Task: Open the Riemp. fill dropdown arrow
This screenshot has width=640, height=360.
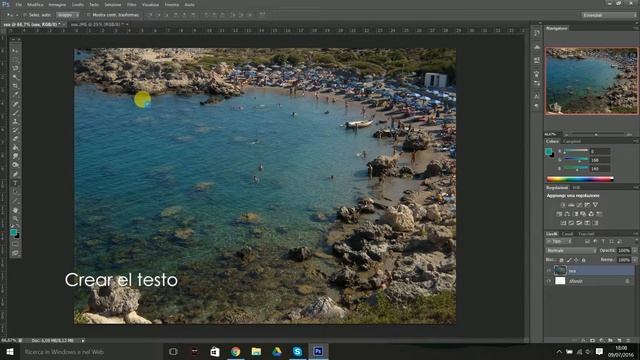Action: (634, 260)
